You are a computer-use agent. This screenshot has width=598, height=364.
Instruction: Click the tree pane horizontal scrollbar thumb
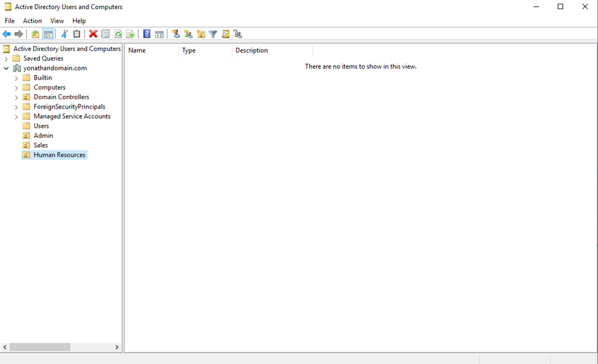[40, 347]
